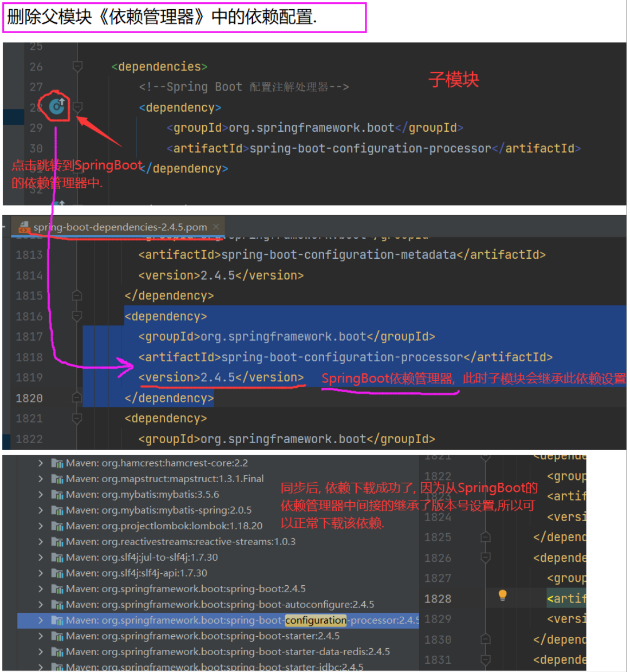Click library icon beside reactive-streams:1.0.3

pyautogui.click(x=57, y=542)
